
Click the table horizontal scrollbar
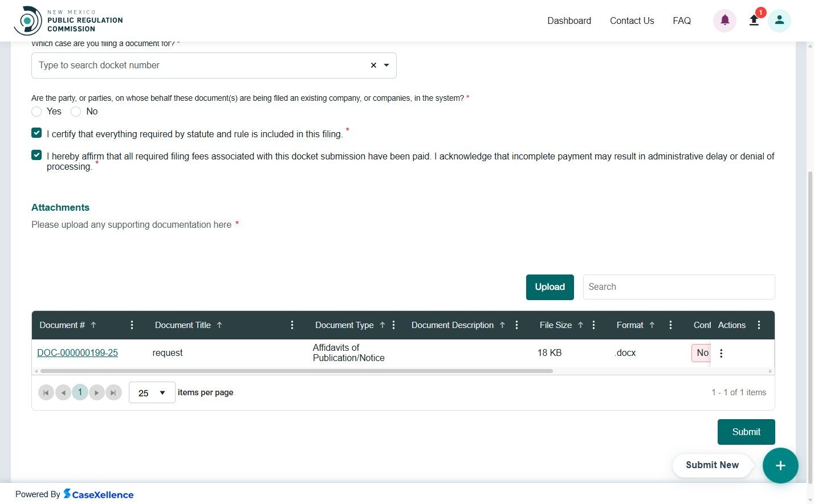(x=296, y=371)
